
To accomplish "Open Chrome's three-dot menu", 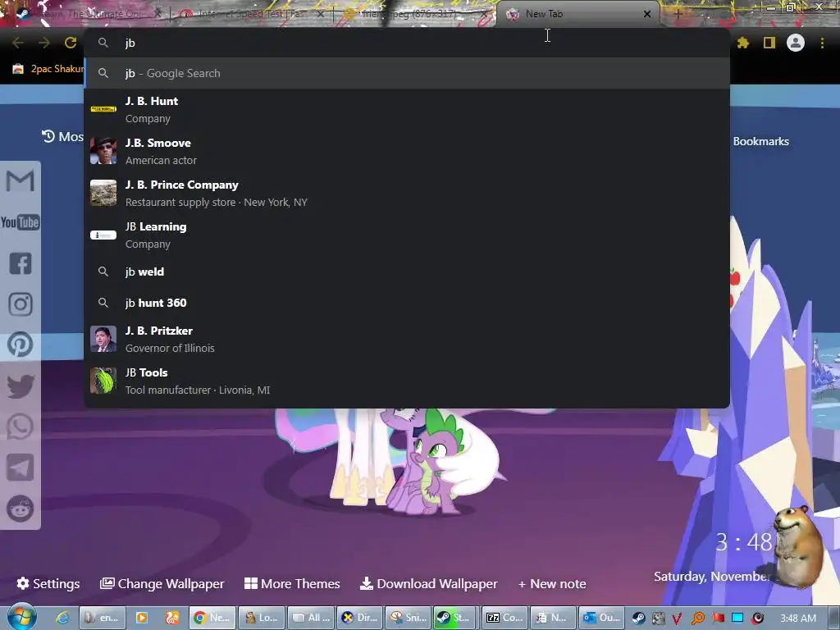I will (x=822, y=43).
